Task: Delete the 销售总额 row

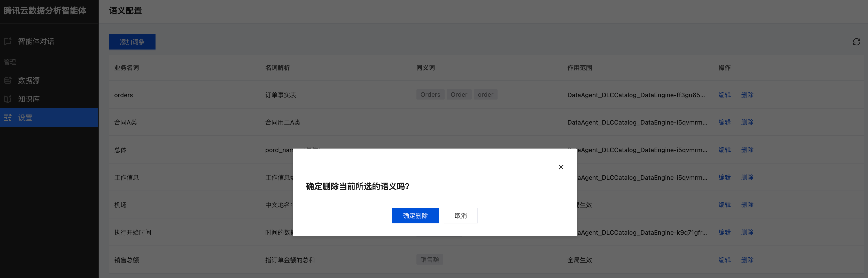Action: [x=747, y=260]
